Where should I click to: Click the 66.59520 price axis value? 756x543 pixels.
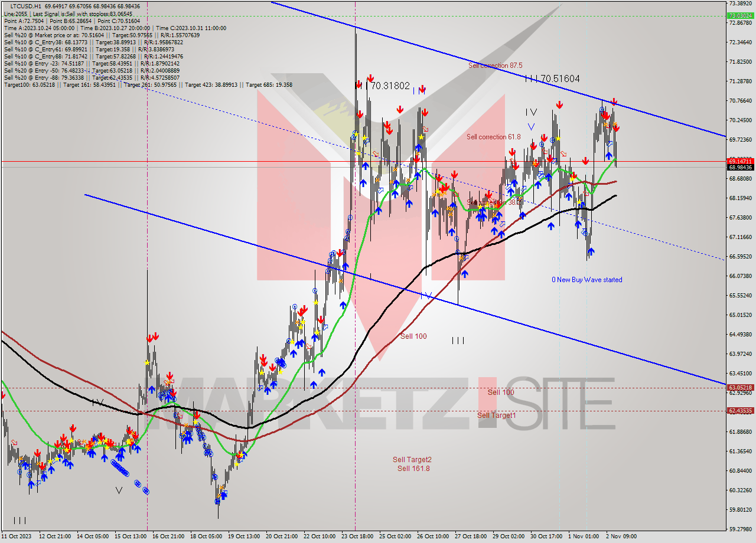pos(741,256)
